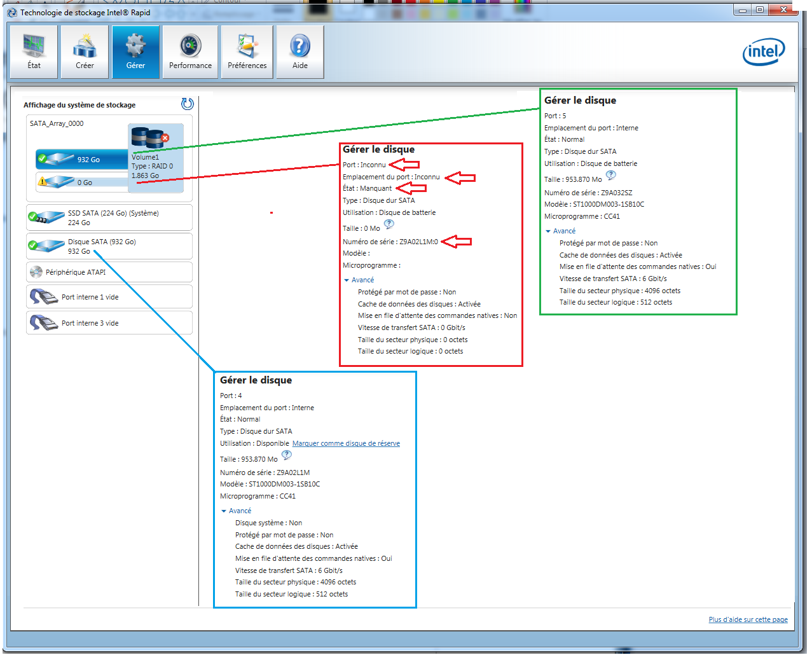This screenshot has width=812, height=662.
Task: Click the Intel logo
Action: click(764, 52)
